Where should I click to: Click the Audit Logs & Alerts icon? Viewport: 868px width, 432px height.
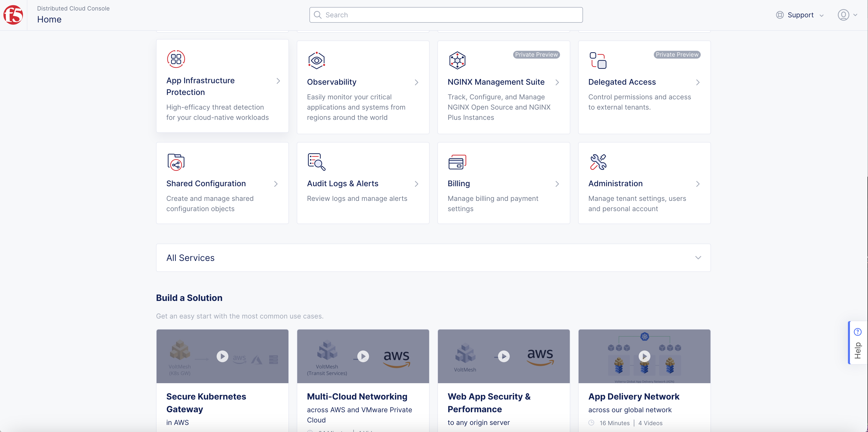tap(316, 162)
